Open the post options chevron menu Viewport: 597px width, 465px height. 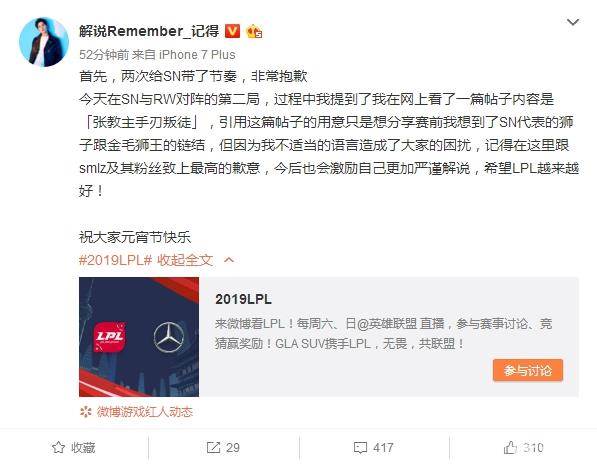[x=573, y=22]
